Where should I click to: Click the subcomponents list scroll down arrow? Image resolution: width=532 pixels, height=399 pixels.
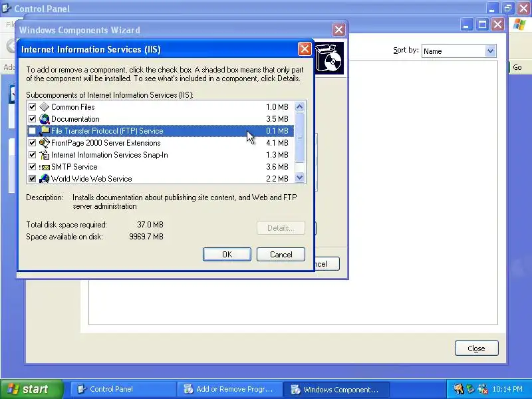click(300, 178)
